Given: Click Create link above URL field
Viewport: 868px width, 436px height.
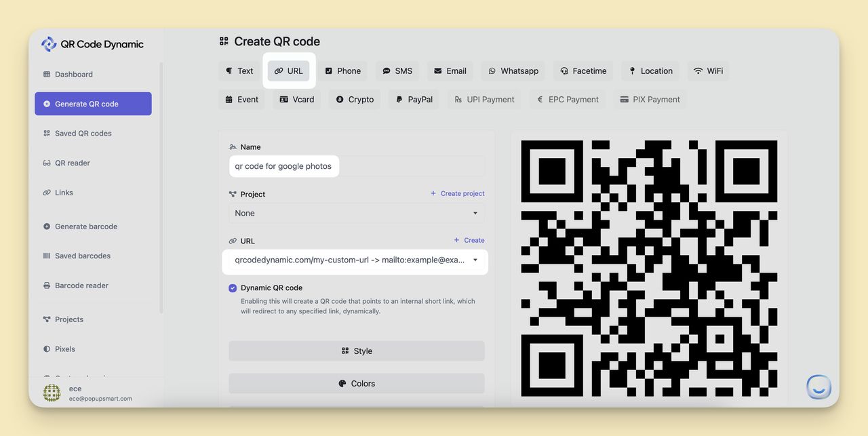Looking at the screenshot, I should [469, 240].
